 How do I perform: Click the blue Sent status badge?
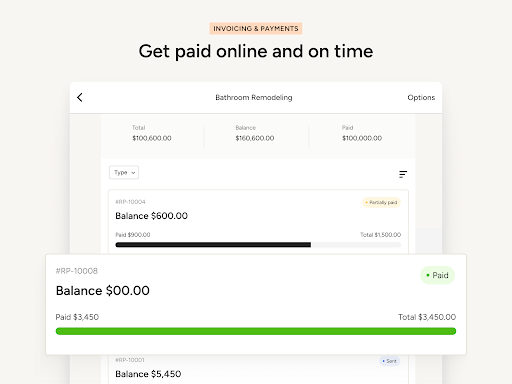click(x=390, y=361)
